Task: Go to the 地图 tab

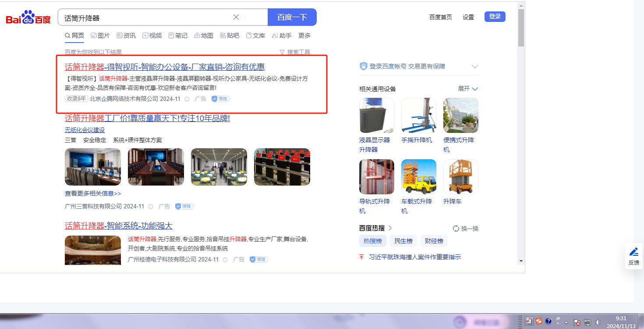Action: point(204,36)
